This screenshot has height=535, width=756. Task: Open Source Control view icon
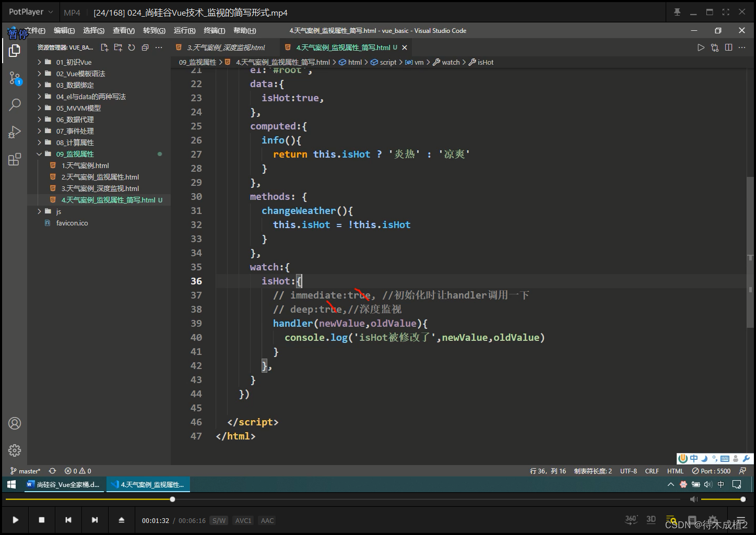tap(15, 78)
